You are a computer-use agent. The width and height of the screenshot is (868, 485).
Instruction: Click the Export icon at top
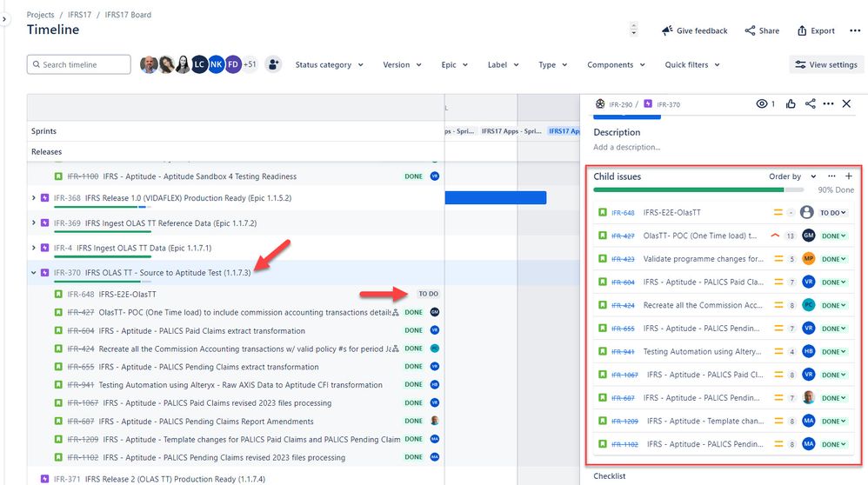click(x=802, y=30)
